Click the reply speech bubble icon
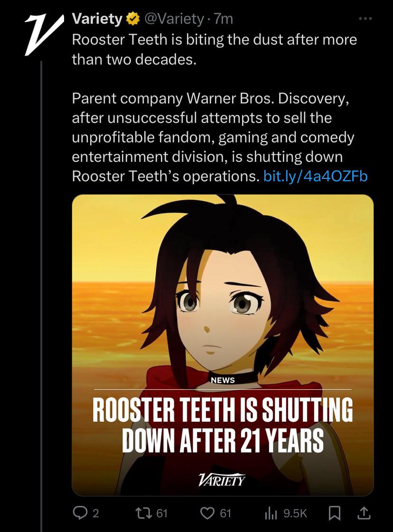 [x=80, y=513]
